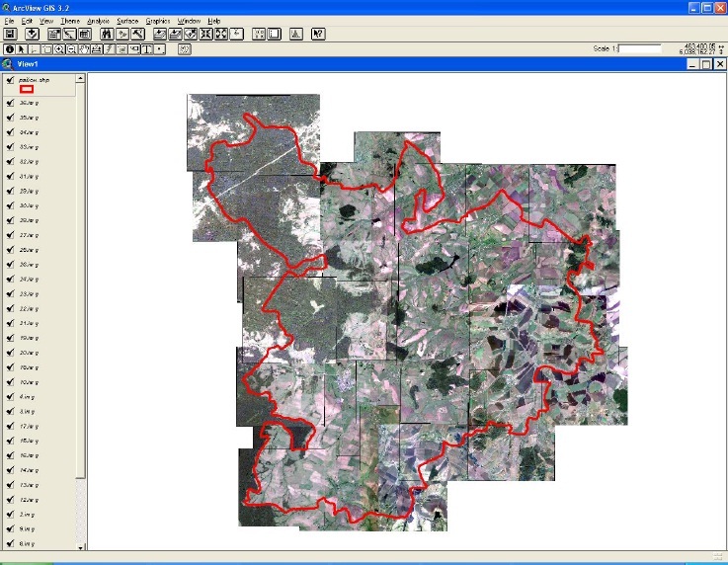This screenshot has width=728, height=565.
Task: Open the Find binoculars tool
Action: [106, 35]
